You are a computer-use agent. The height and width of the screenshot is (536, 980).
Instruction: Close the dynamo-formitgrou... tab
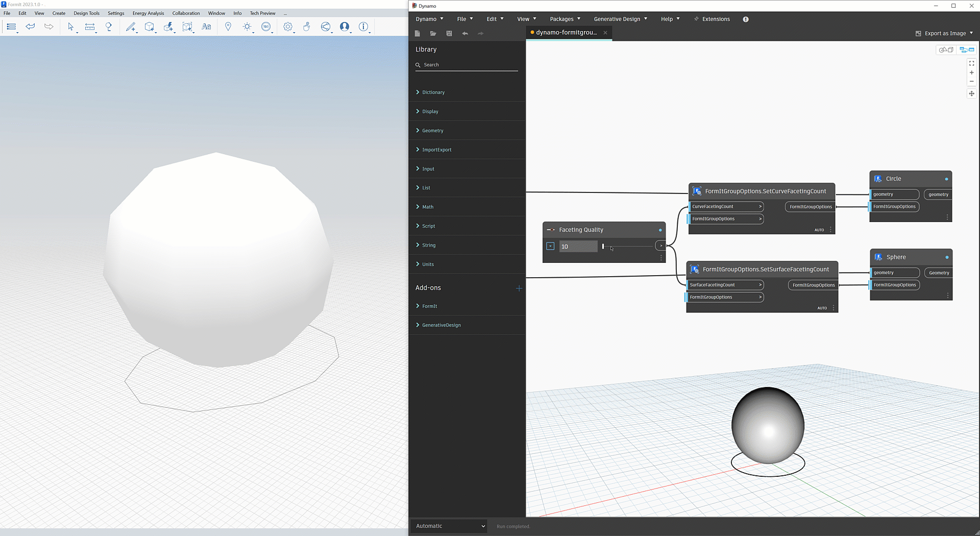tap(605, 33)
